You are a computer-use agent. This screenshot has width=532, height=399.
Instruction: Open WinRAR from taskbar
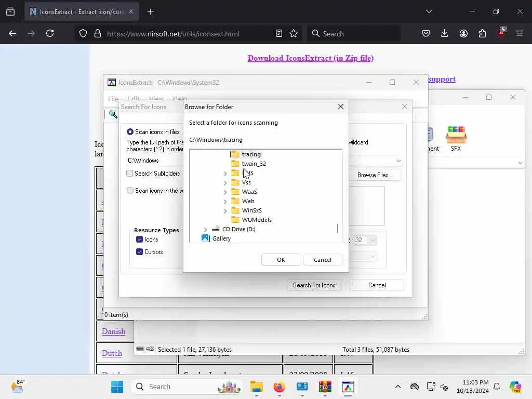(x=325, y=387)
